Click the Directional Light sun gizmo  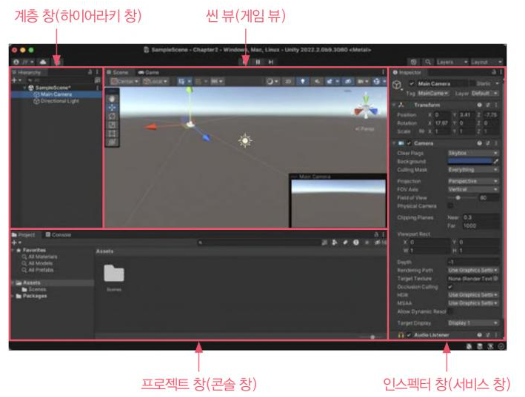(x=245, y=141)
